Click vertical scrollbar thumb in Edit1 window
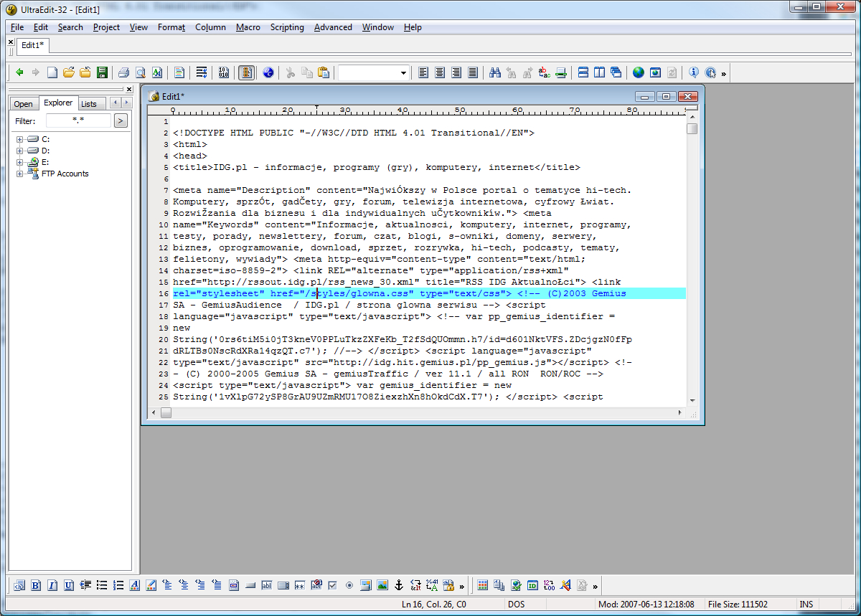Viewport: 861px width, 616px height. click(692, 129)
